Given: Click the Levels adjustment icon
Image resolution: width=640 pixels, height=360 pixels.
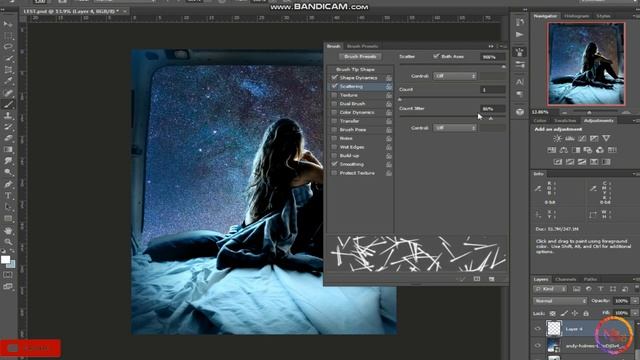Looking at the screenshot, I should point(569,139).
